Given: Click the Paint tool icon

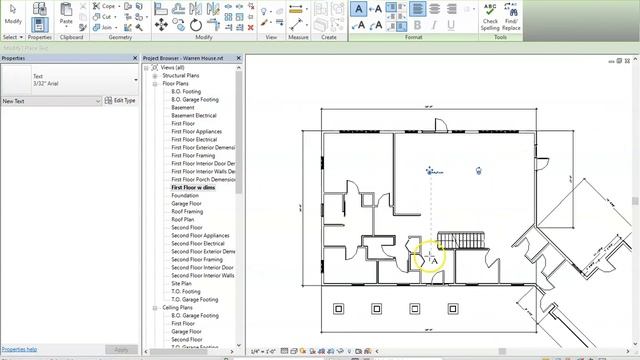Looking at the screenshot, I should point(264,23).
